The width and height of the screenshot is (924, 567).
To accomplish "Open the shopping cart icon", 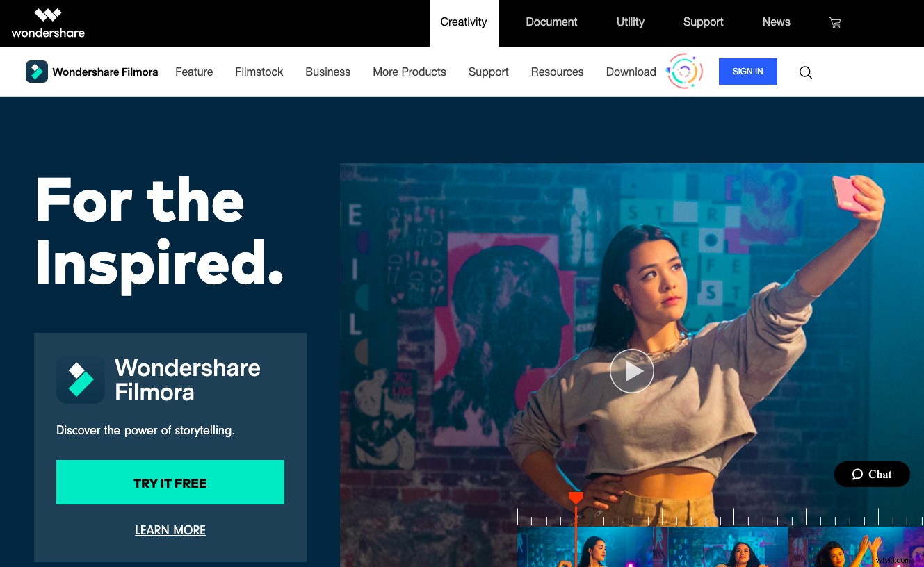I will (x=835, y=23).
